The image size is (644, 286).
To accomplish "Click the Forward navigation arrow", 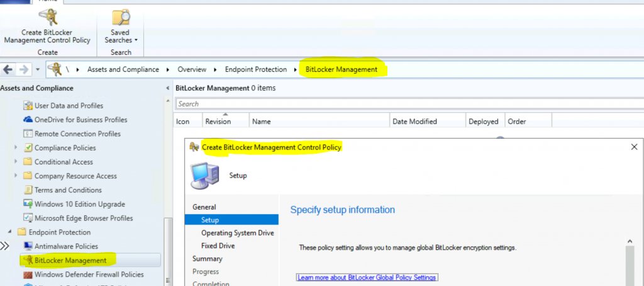I will pos(24,69).
